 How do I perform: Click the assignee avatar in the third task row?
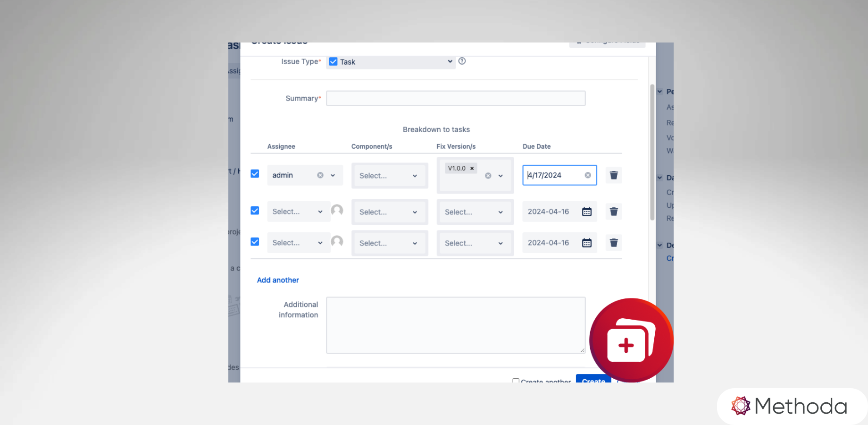(337, 241)
